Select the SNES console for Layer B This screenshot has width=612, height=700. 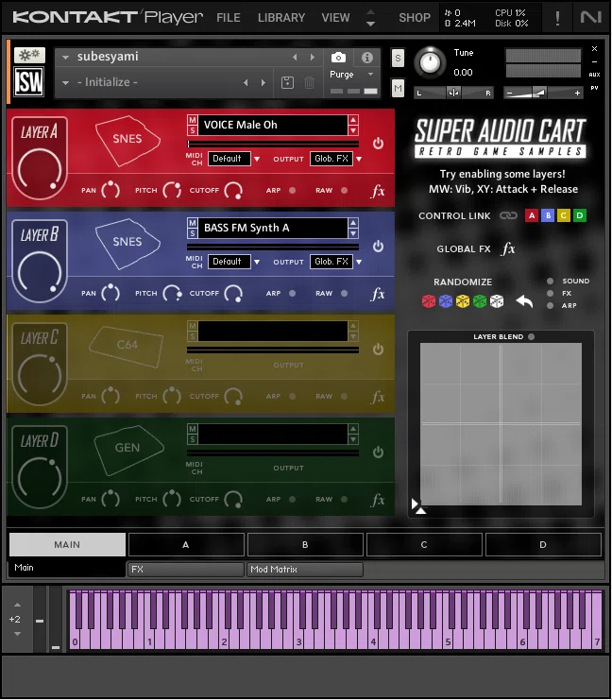coord(127,243)
